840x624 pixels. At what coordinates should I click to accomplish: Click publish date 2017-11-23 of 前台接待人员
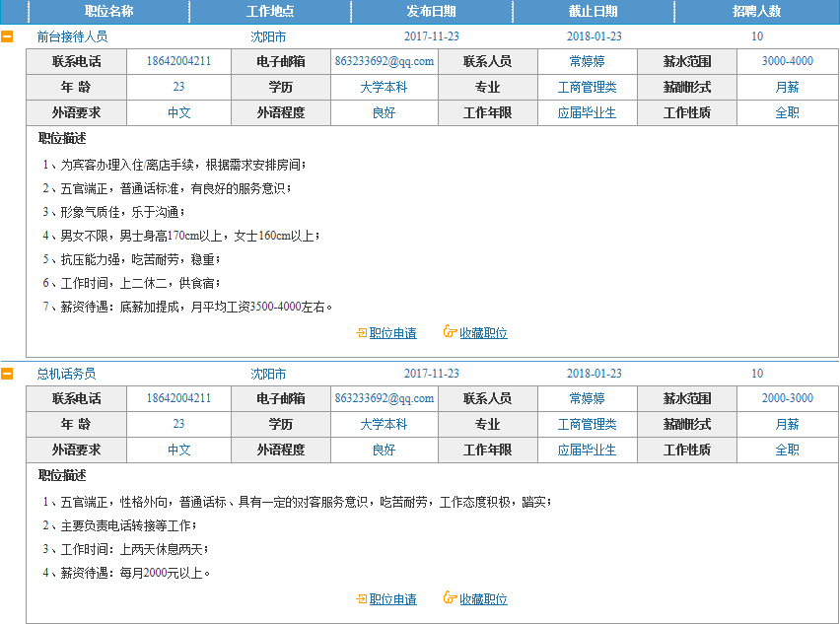pyautogui.click(x=431, y=36)
